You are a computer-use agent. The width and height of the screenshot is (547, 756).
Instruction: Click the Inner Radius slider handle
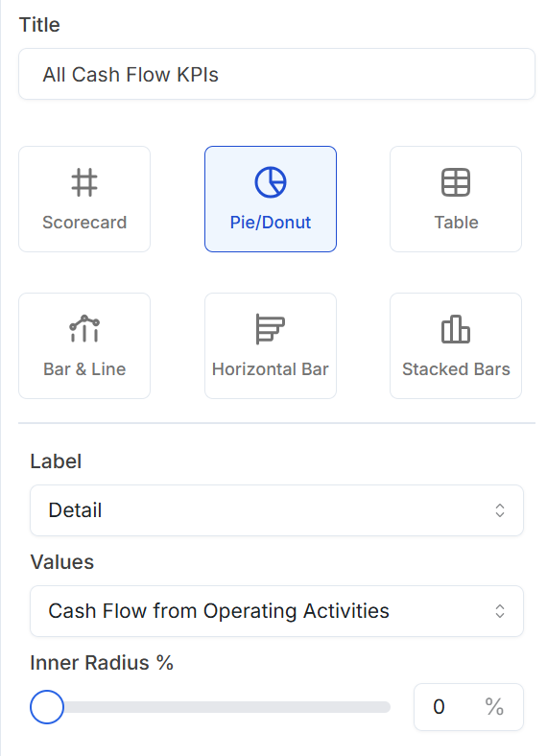pos(47,707)
